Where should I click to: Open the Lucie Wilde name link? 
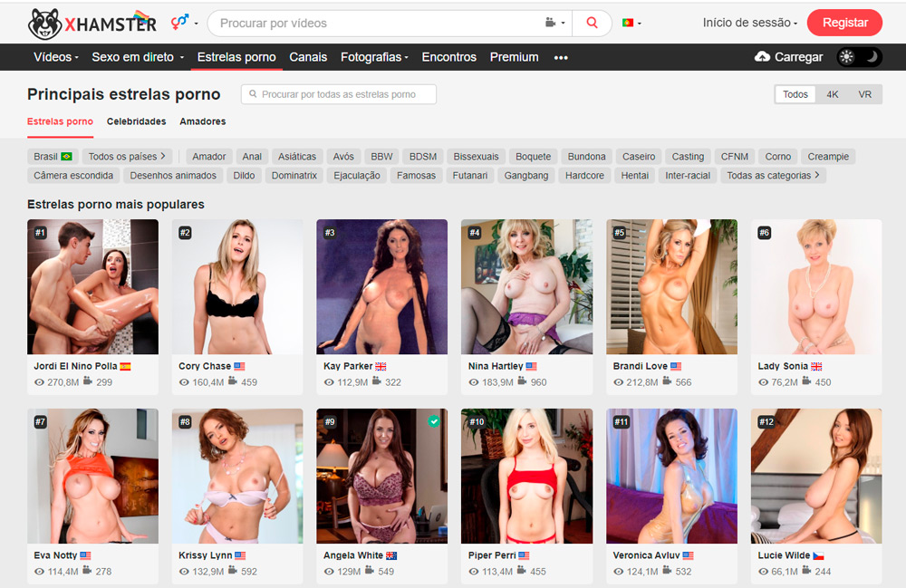[x=784, y=555]
